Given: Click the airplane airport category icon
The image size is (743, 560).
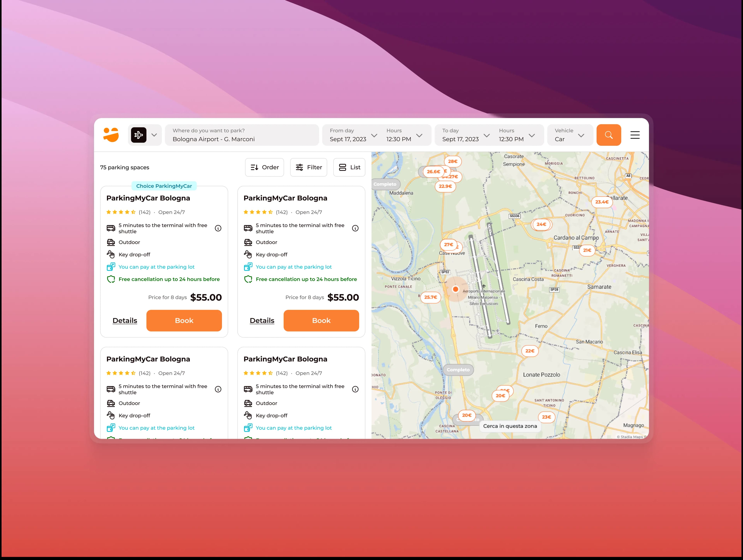Looking at the screenshot, I should click(139, 135).
